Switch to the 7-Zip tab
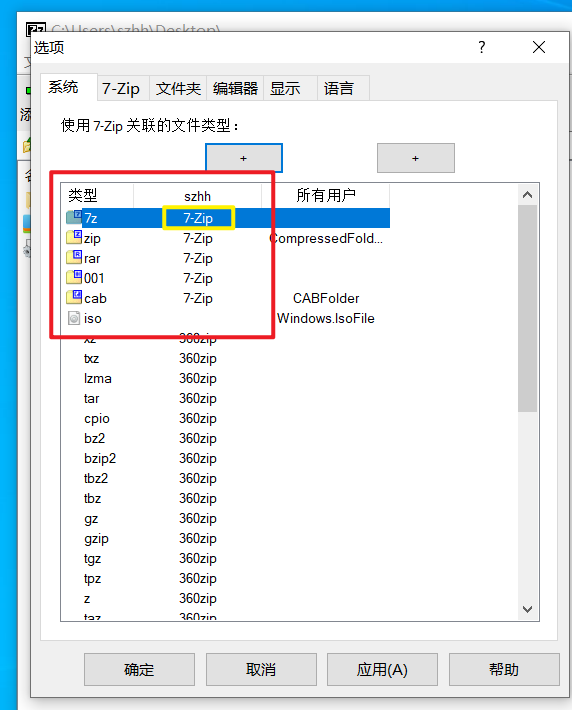 (x=123, y=88)
